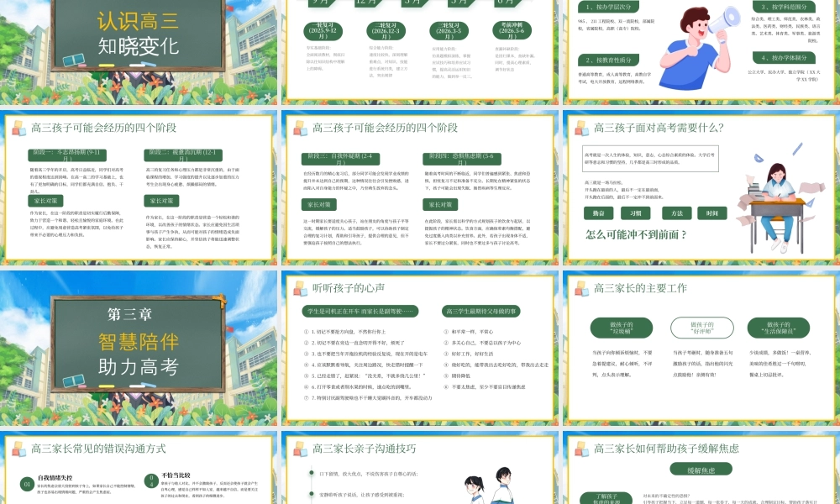Open the '听听孩子的心声' slide
The width and height of the screenshot is (840, 504).
pyautogui.click(x=419, y=348)
